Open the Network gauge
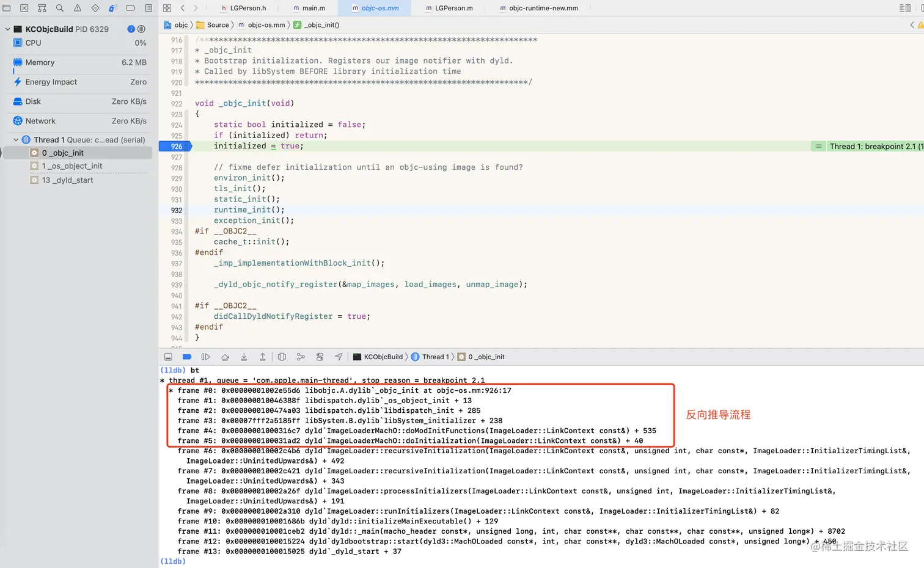 coord(79,121)
